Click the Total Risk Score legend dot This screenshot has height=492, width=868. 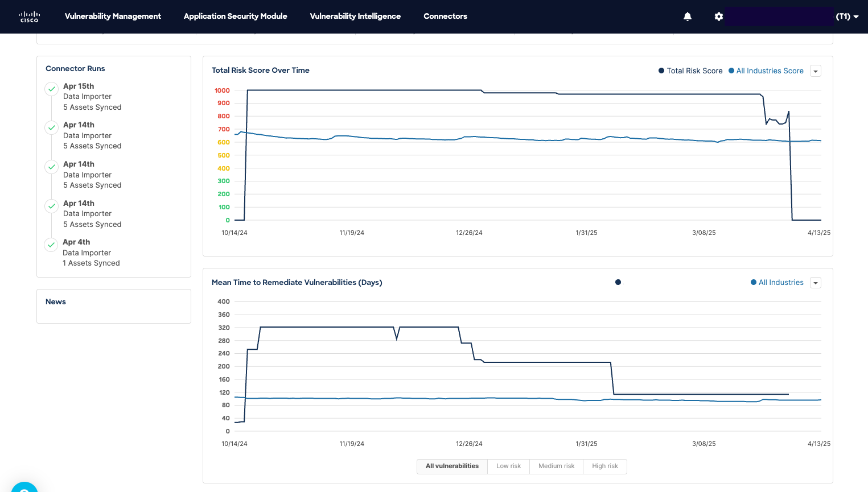(x=660, y=71)
